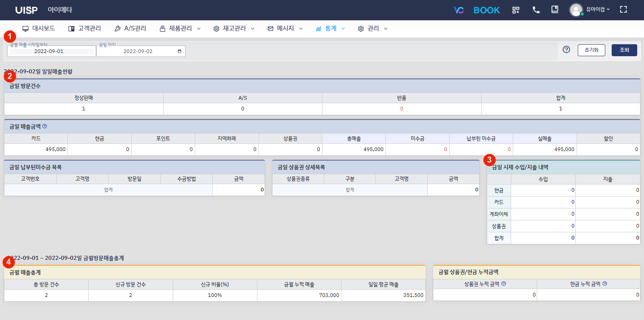Click the phone call icon
644x320 pixels.
click(536, 10)
